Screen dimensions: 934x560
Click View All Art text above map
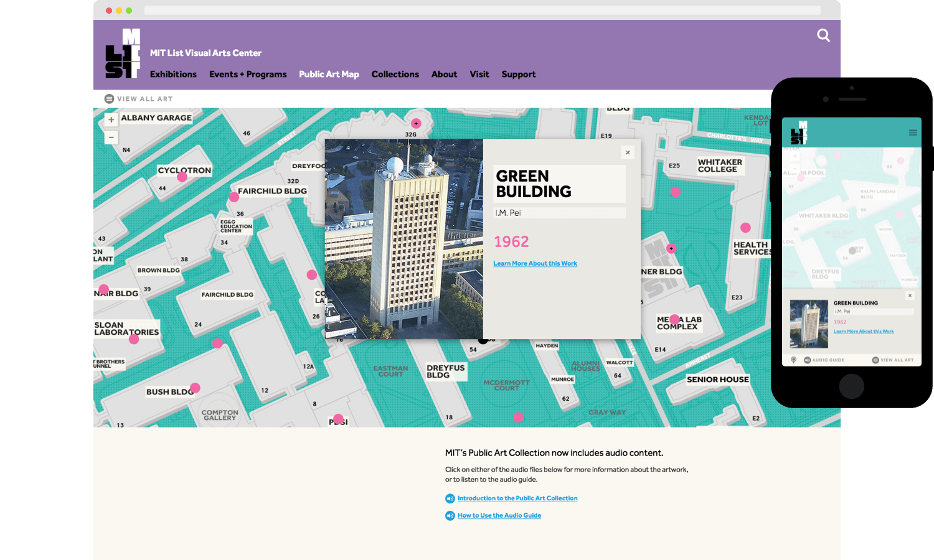(145, 99)
